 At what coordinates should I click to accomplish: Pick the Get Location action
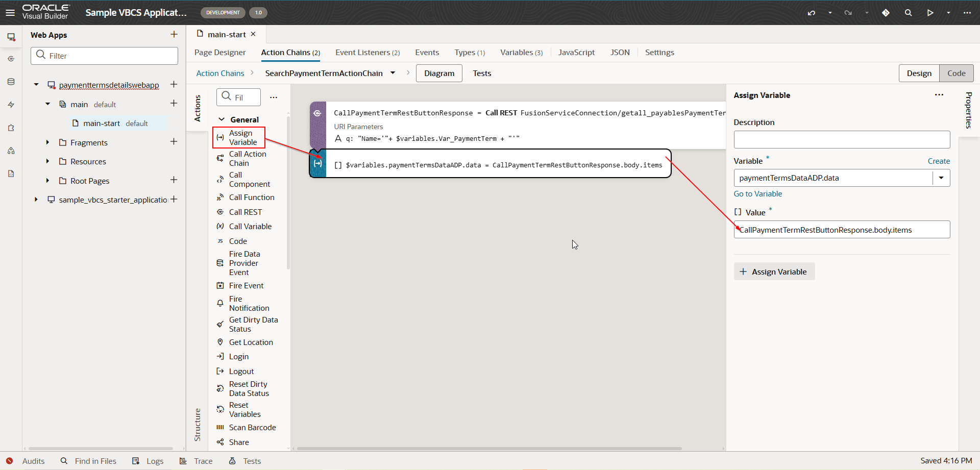click(x=245, y=342)
